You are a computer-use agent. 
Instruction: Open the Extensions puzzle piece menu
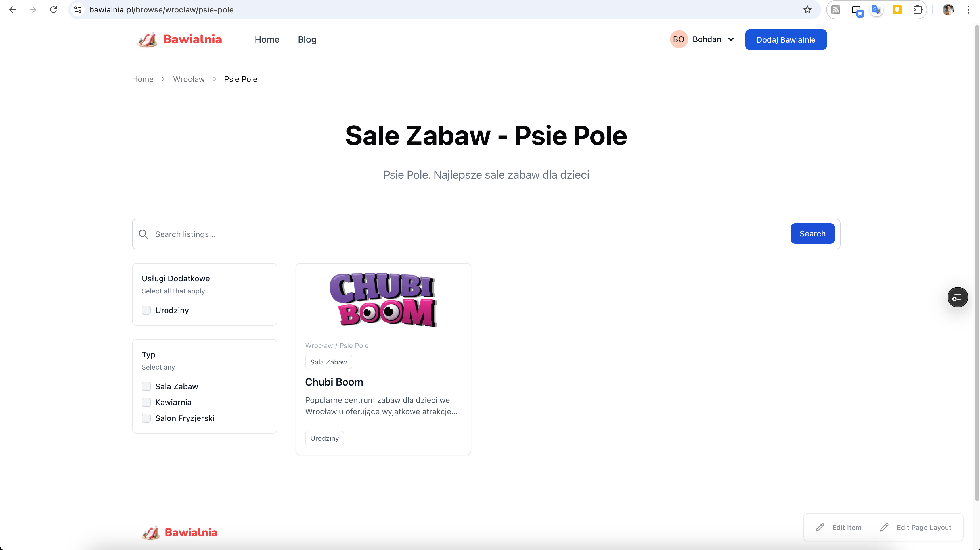[917, 9]
